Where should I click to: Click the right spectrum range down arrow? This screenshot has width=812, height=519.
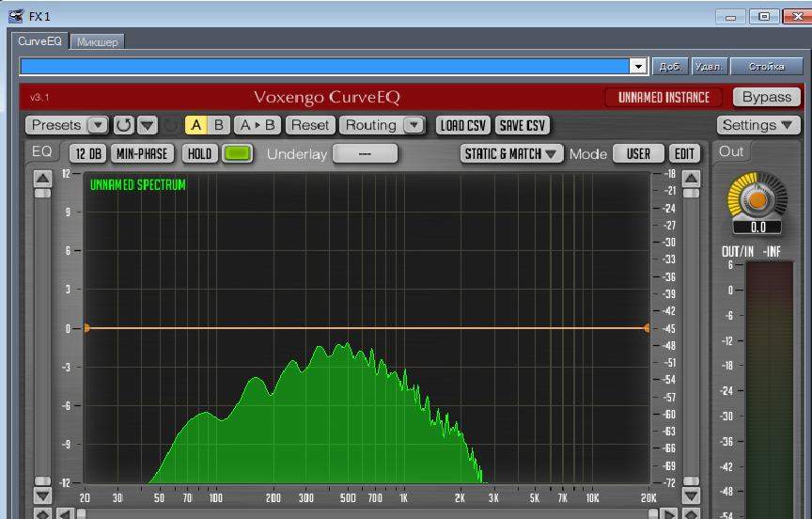tap(691, 495)
